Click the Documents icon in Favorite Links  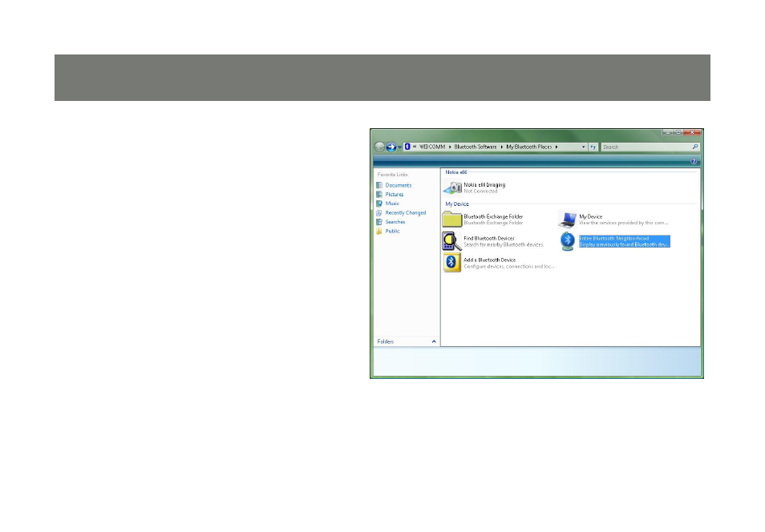pyautogui.click(x=379, y=185)
